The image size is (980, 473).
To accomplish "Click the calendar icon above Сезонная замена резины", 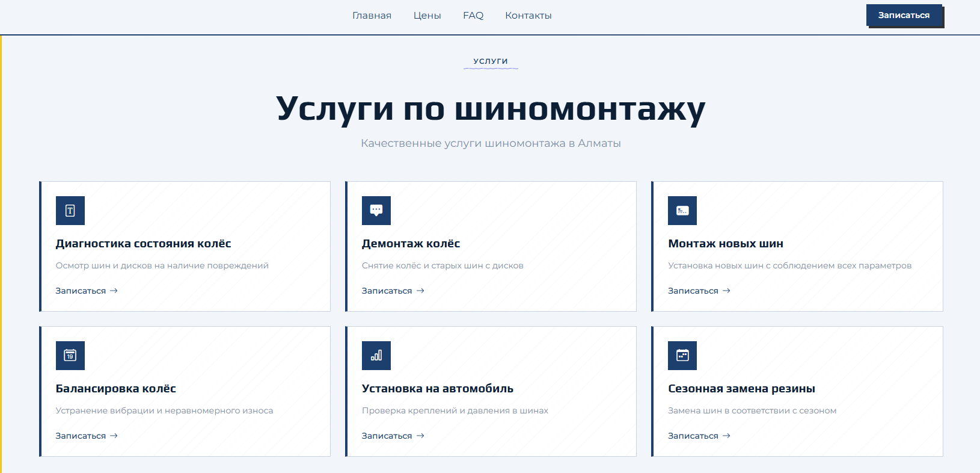I will click(x=682, y=356).
